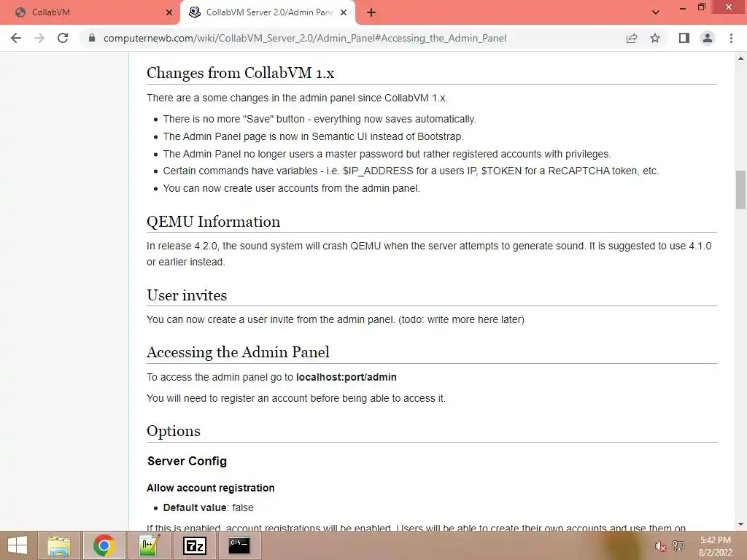The width and height of the screenshot is (747, 560).
Task: Open Chrome's three-dot menu
Action: (x=731, y=38)
